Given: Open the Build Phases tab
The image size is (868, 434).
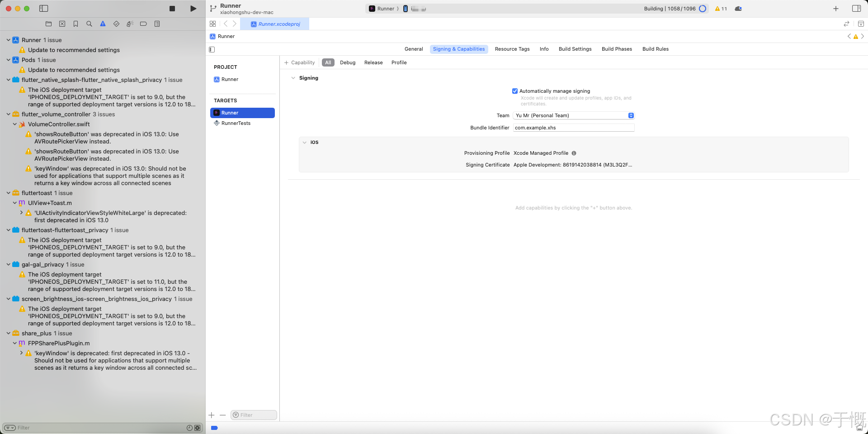Looking at the screenshot, I should [617, 49].
